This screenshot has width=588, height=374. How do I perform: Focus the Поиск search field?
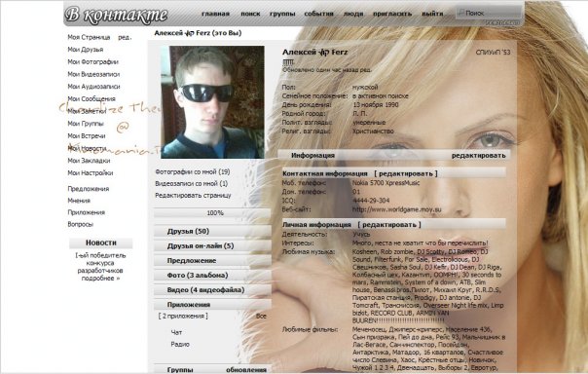pyautogui.click(x=489, y=13)
